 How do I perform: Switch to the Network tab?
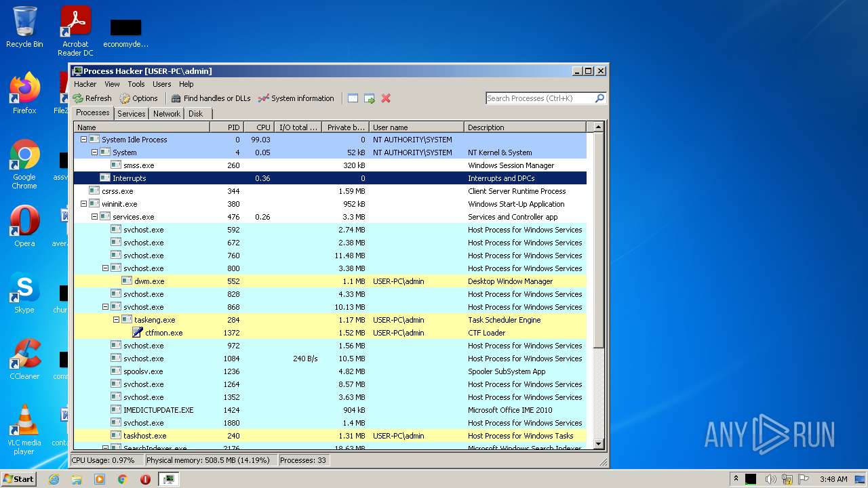click(167, 114)
